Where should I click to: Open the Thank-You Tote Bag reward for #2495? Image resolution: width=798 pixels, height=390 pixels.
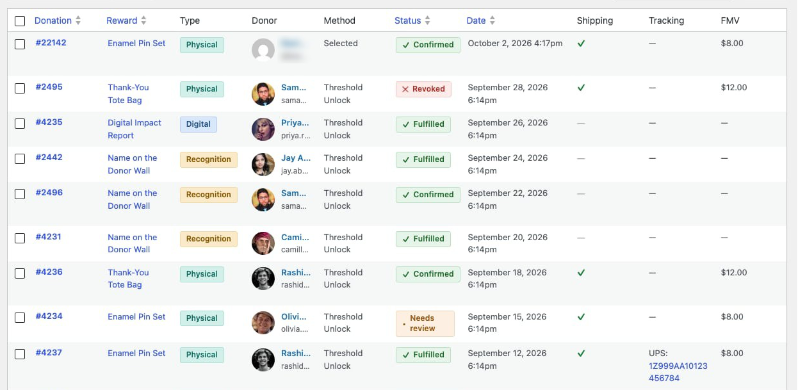click(x=128, y=94)
